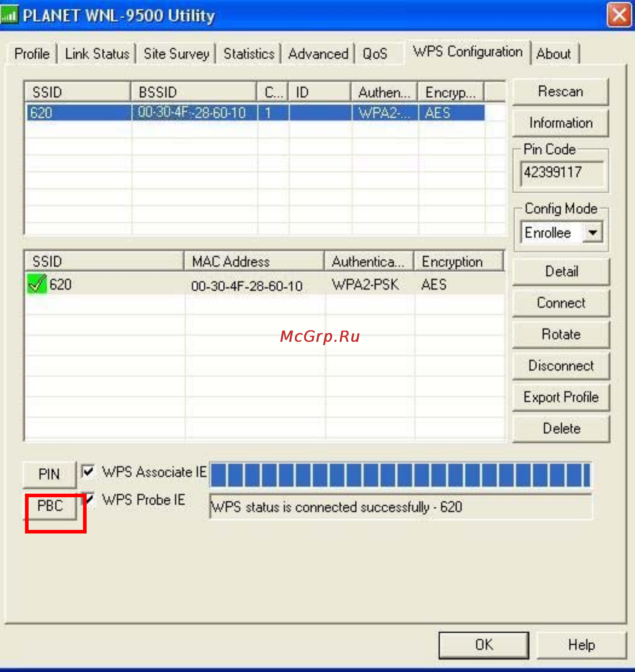The height and width of the screenshot is (672, 635).
Task: Click the WPS status message field
Action: click(x=401, y=507)
